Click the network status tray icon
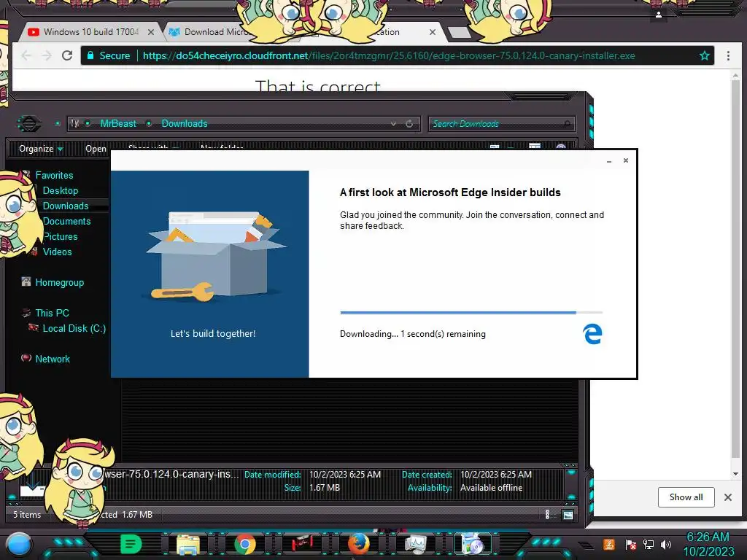747x560 pixels. [649, 544]
